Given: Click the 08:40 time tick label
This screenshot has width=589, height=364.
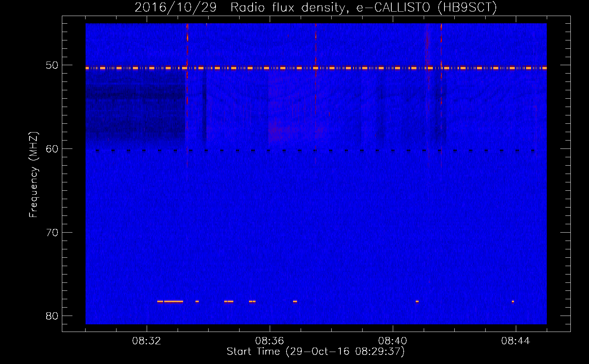Looking at the screenshot, I should (x=393, y=341).
